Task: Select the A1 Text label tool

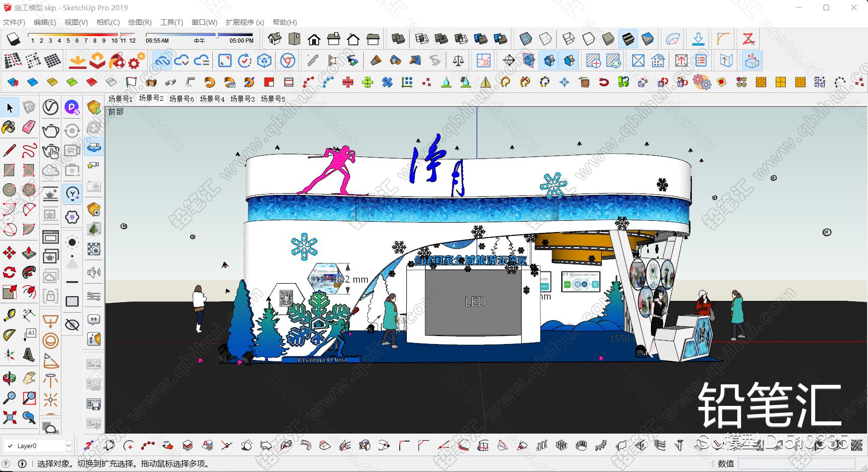Action: pos(29,335)
